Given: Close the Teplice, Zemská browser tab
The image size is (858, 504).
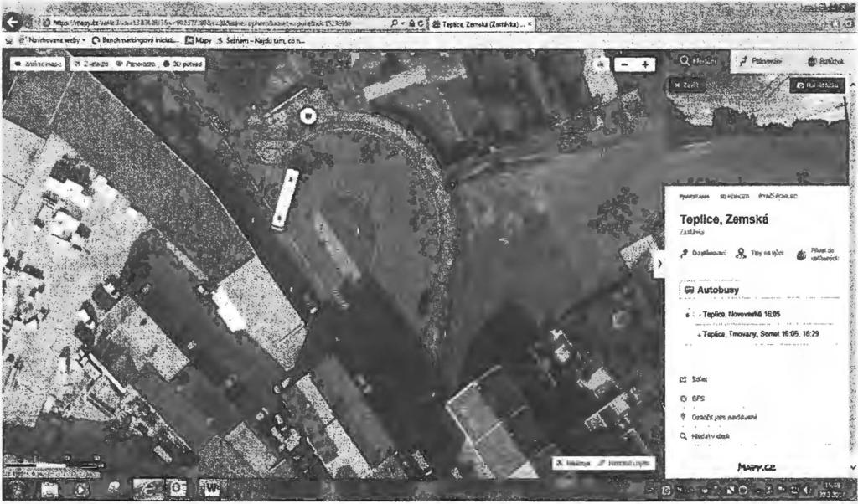Looking at the screenshot, I should [x=530, y=24].
